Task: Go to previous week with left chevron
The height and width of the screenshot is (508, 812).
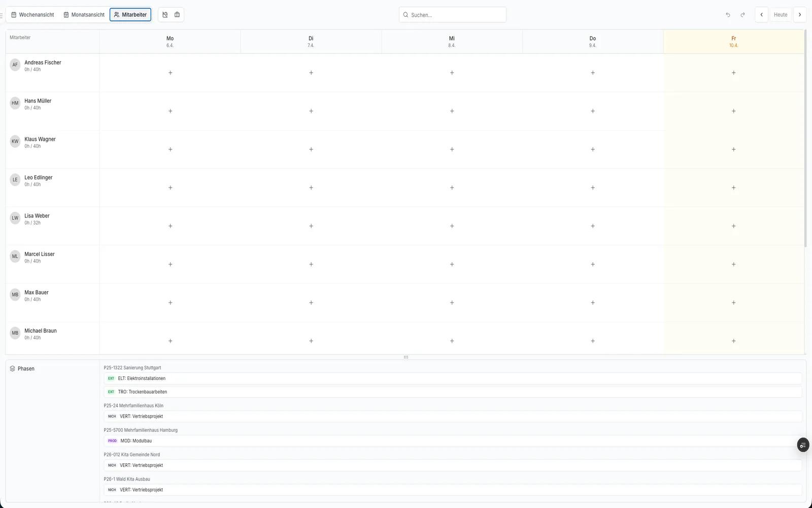Action: 761,15
